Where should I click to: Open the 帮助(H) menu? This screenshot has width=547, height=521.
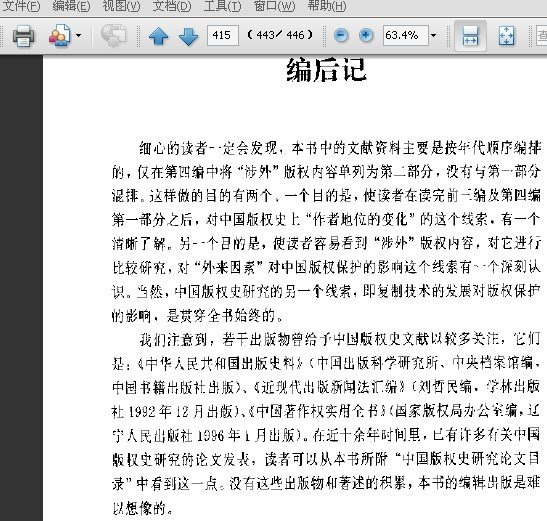[x=327, y=6]
